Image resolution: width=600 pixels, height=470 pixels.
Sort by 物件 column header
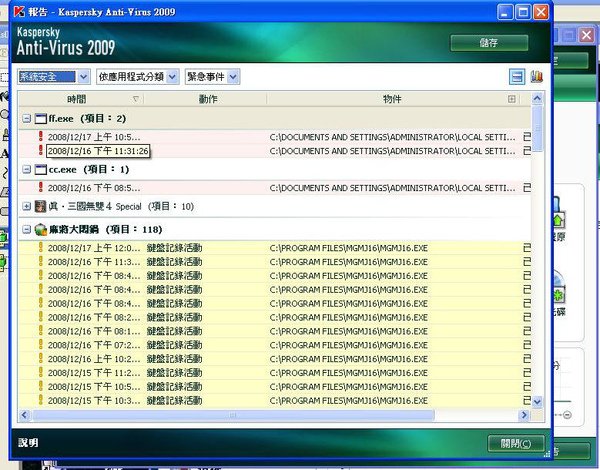tap(392, 99)
